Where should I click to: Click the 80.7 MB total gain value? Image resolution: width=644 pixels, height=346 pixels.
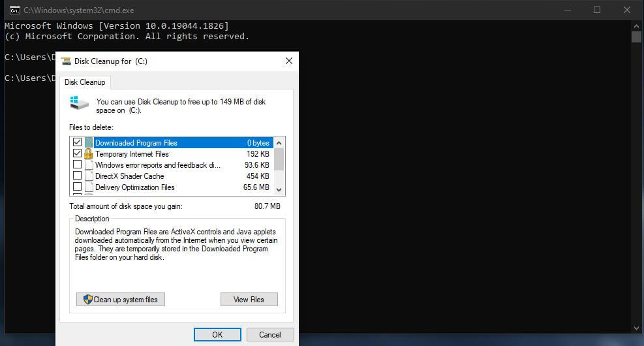pos(268,206)
